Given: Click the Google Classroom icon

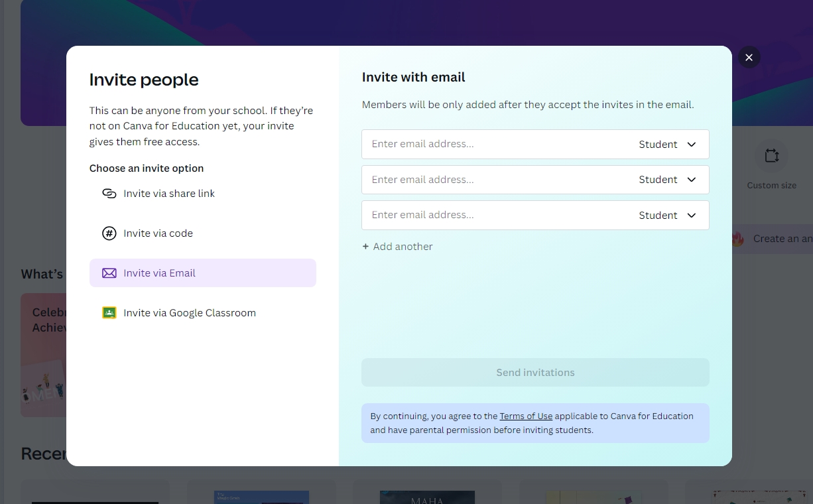Looking at the screenshot, I should 109,313.
